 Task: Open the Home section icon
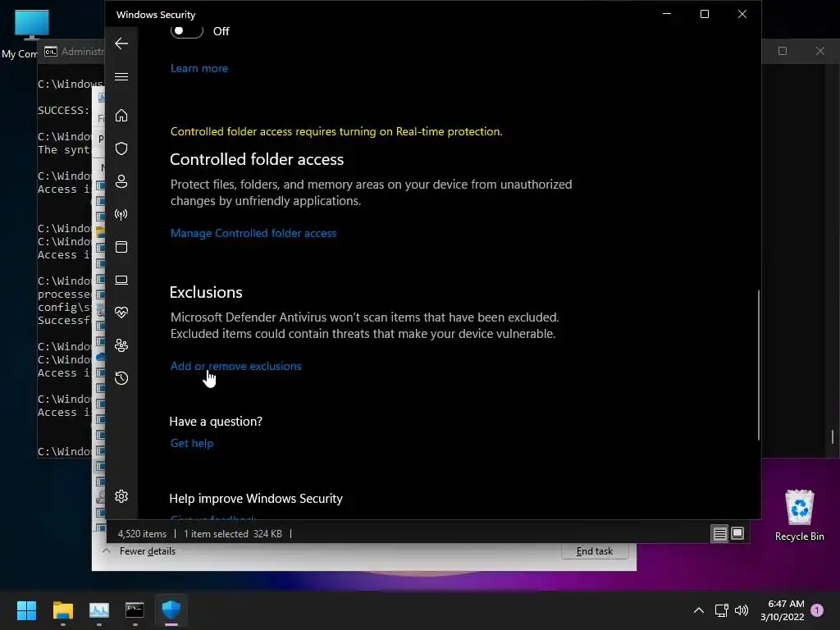(x=121, y=115)
